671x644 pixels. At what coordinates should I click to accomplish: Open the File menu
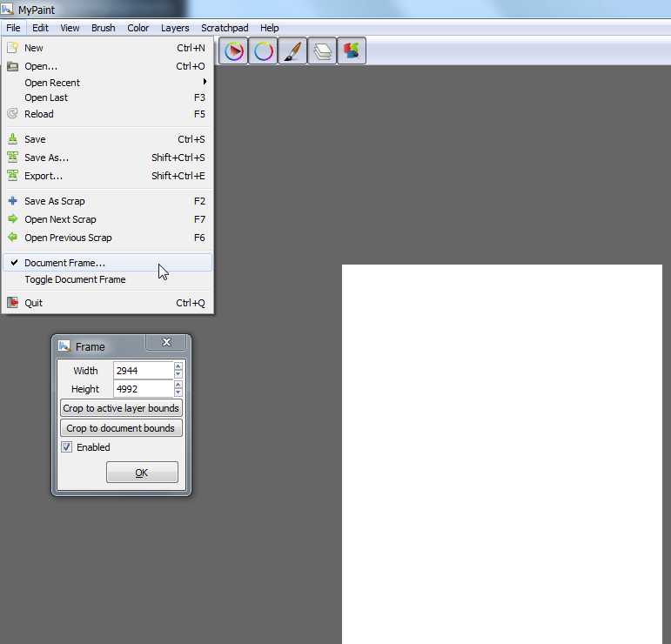pos(13,28)
